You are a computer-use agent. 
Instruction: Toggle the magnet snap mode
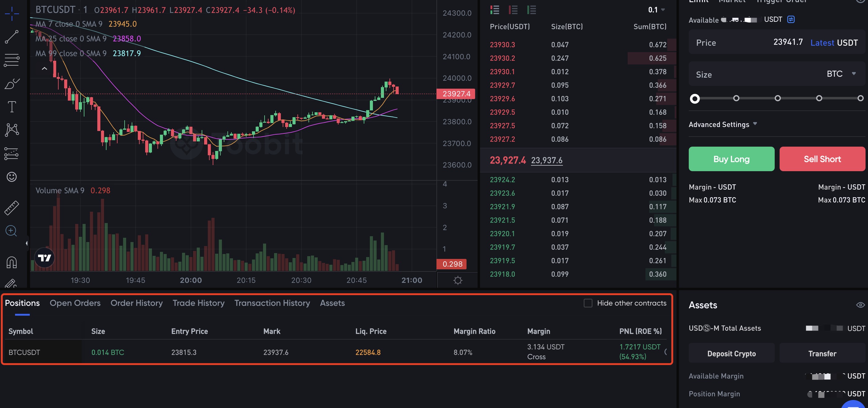pos(11,262)
